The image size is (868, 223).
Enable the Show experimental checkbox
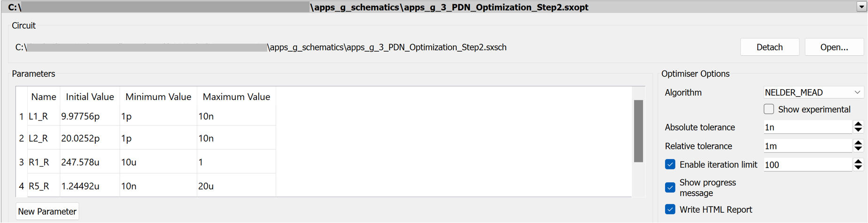(x=769, y=109)
